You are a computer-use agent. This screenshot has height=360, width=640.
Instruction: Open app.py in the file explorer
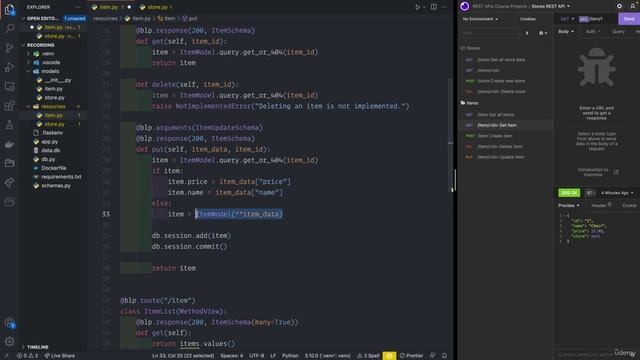click(49, 142)
